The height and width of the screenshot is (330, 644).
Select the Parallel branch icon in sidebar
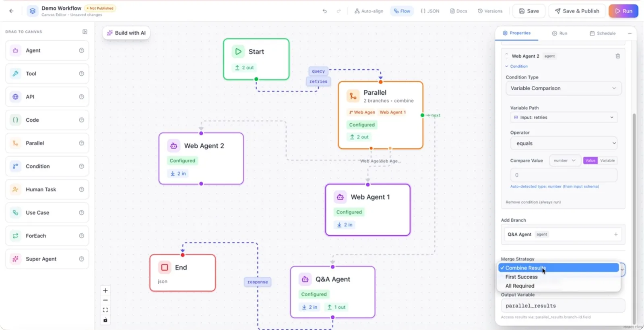(x=15, y=143)
